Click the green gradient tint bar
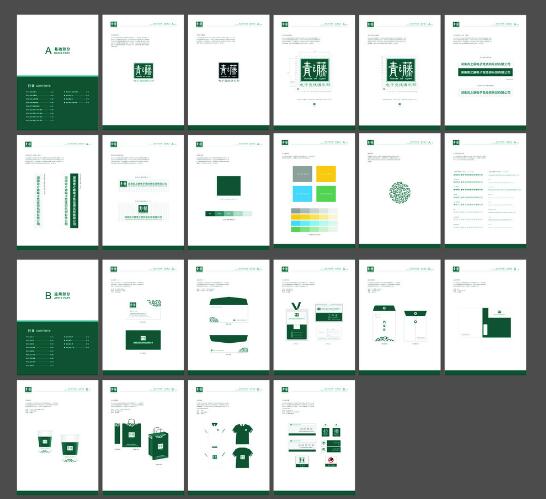546x499 pixels. [x=228, y=213]
